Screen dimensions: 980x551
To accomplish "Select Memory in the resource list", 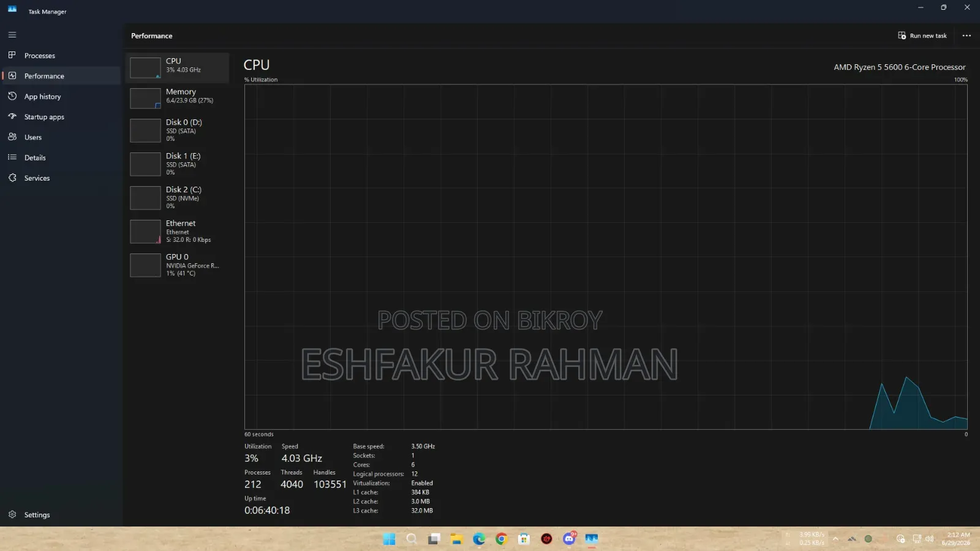I will [178, 98].
